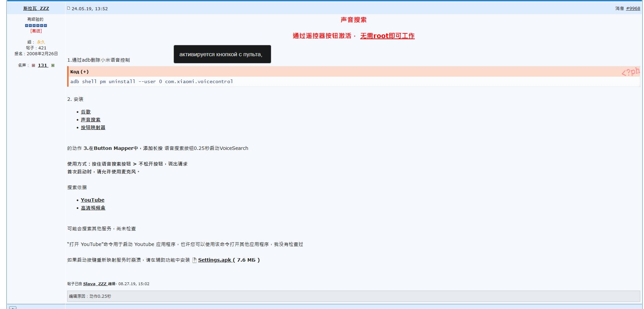Click the post page icon beside the date

(x=69, y=8)
